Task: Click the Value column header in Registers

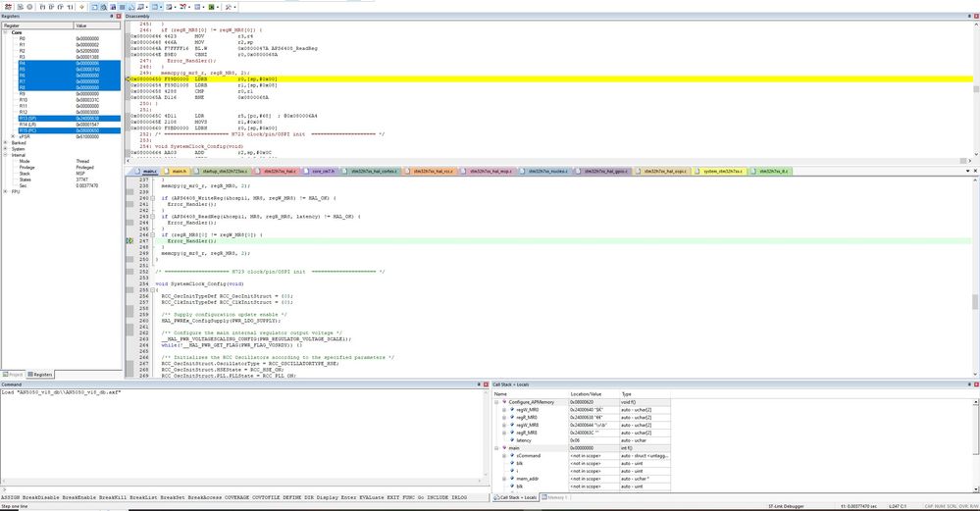Action: pyautogui.click(x=97, y=26)
